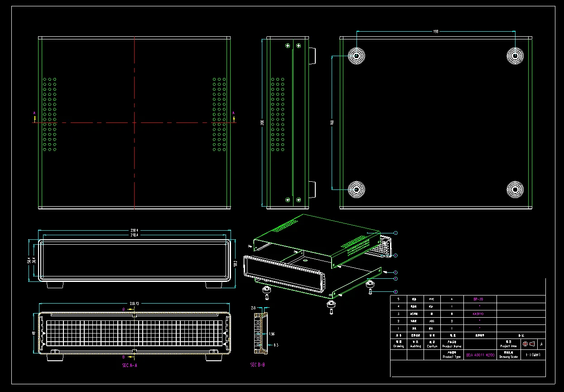Click the projection symbol in title block
This screenshot has width=564, height=392.
[x=529, y=344]
